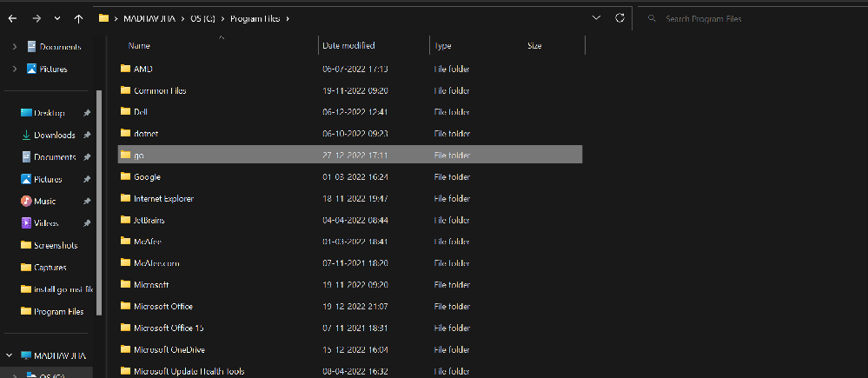Image resolution: width=868 pixels, height=378 pixels.
Task: Select the McAfee folder icon
Action: coord(125,242)
